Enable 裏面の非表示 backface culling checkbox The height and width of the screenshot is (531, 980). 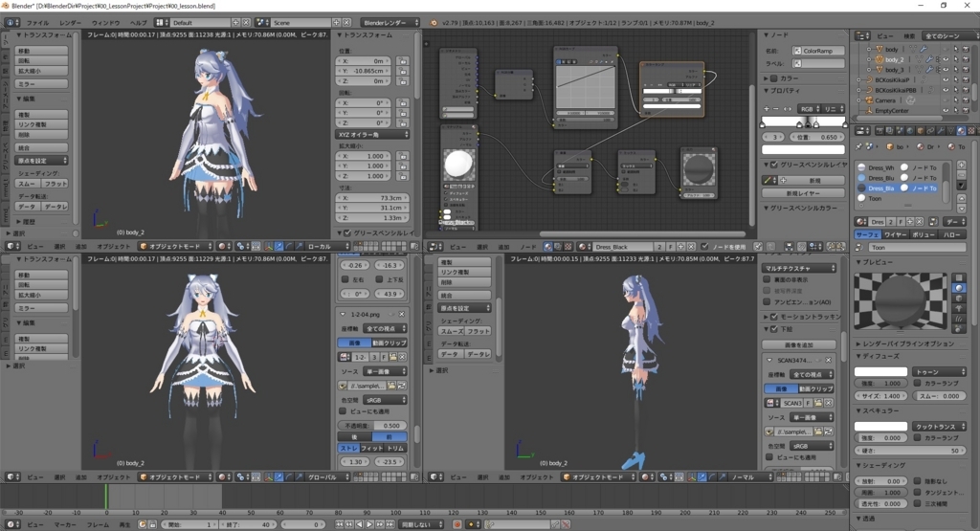[767, 279]
